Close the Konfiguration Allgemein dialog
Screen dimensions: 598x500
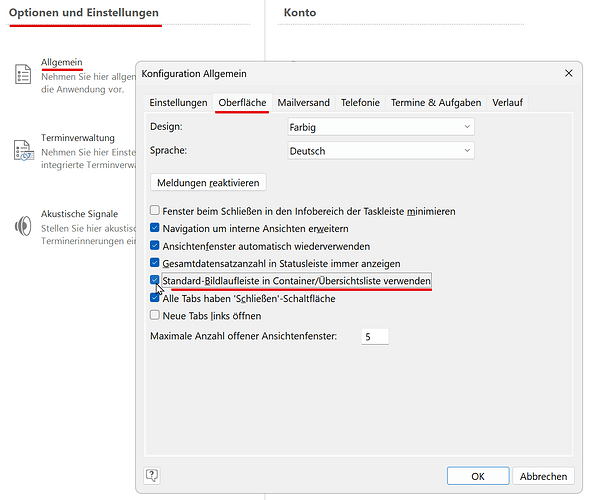point(568,73)
